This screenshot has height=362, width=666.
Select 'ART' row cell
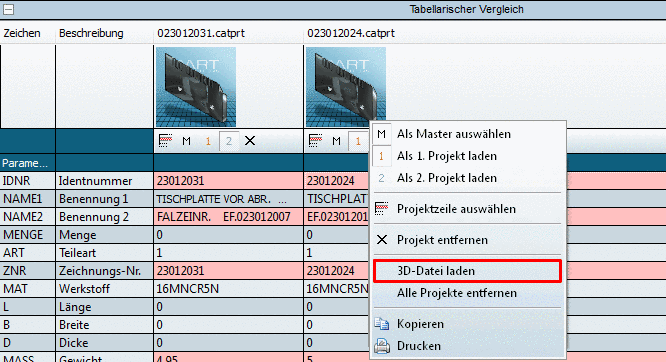pyautogui.click(x=28, y=253)
